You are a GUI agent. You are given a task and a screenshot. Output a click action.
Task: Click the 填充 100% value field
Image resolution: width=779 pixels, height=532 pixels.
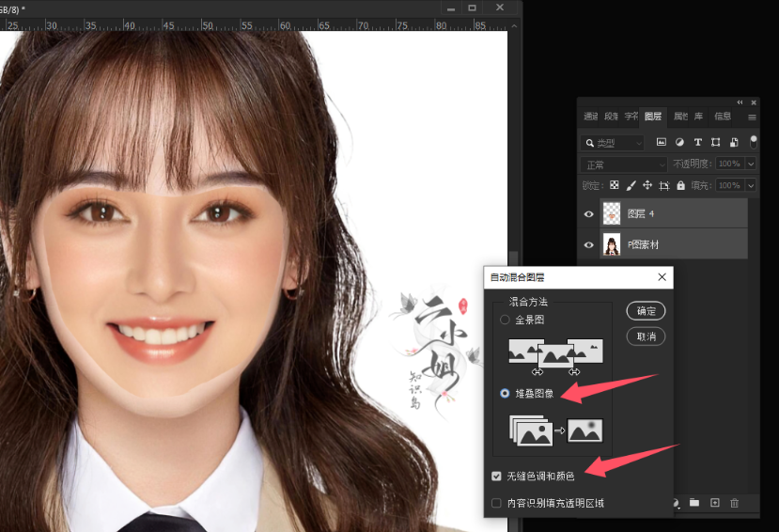(x=729, y=185)
